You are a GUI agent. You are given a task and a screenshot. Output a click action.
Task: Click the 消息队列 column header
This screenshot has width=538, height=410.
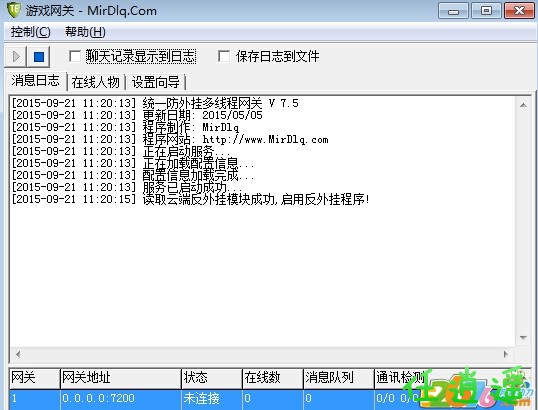click(x=339, y=378)
